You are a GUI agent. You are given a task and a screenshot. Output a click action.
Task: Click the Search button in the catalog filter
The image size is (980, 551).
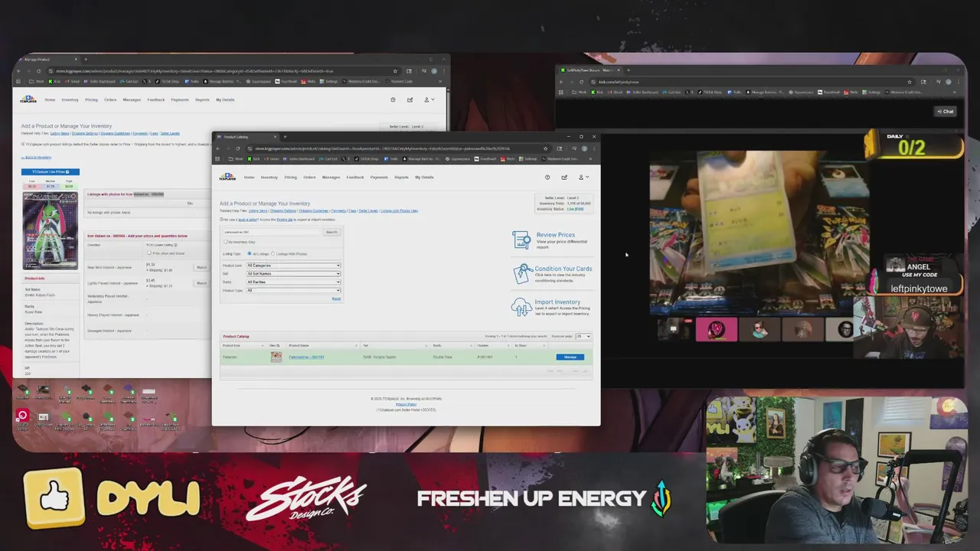[x=332, y=232]
